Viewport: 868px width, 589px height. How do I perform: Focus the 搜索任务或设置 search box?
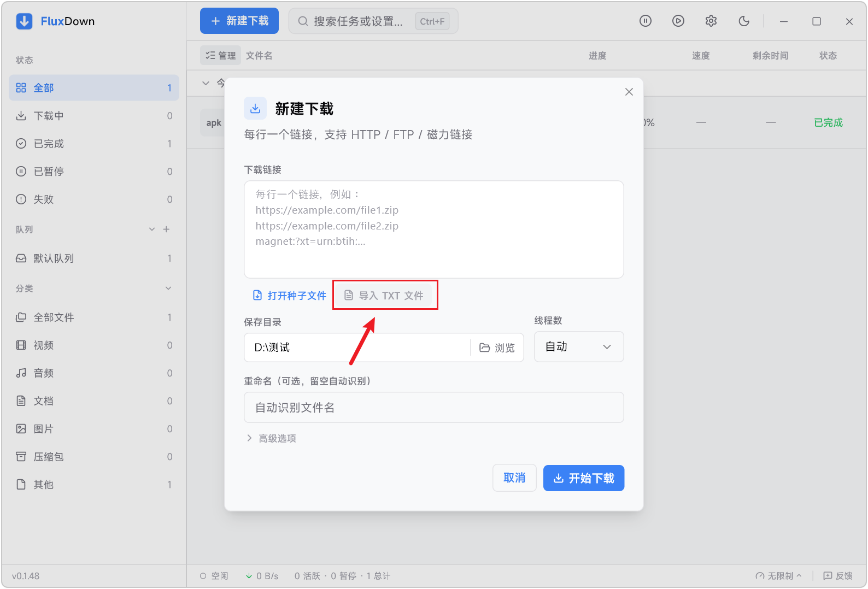click(x=373, y=21)
